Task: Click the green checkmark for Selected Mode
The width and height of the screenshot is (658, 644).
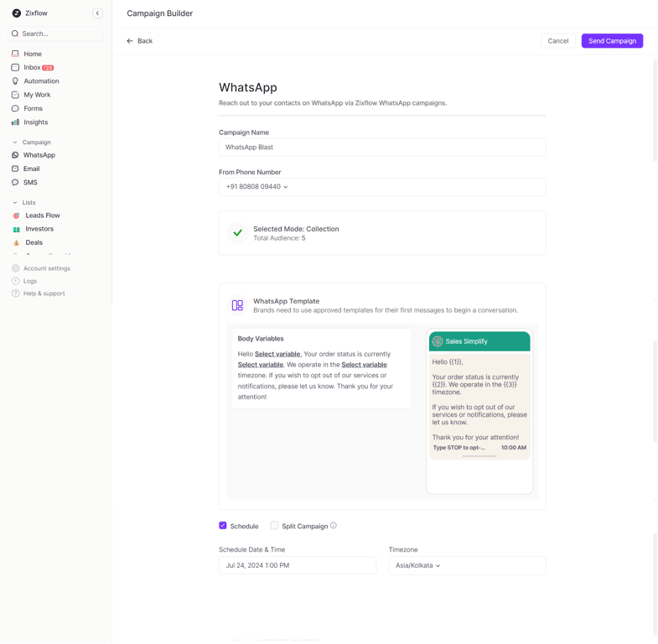Action: (x=237, y=232)
